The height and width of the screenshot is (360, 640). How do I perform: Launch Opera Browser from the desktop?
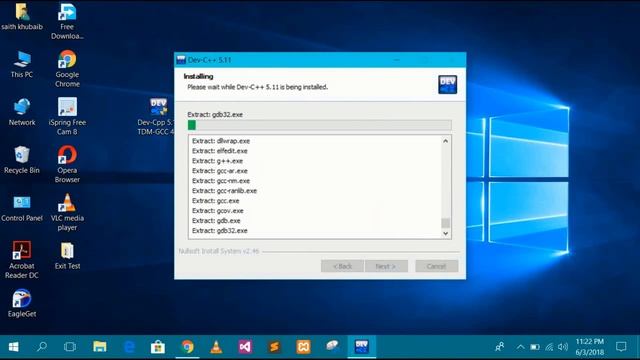[67, 164]
